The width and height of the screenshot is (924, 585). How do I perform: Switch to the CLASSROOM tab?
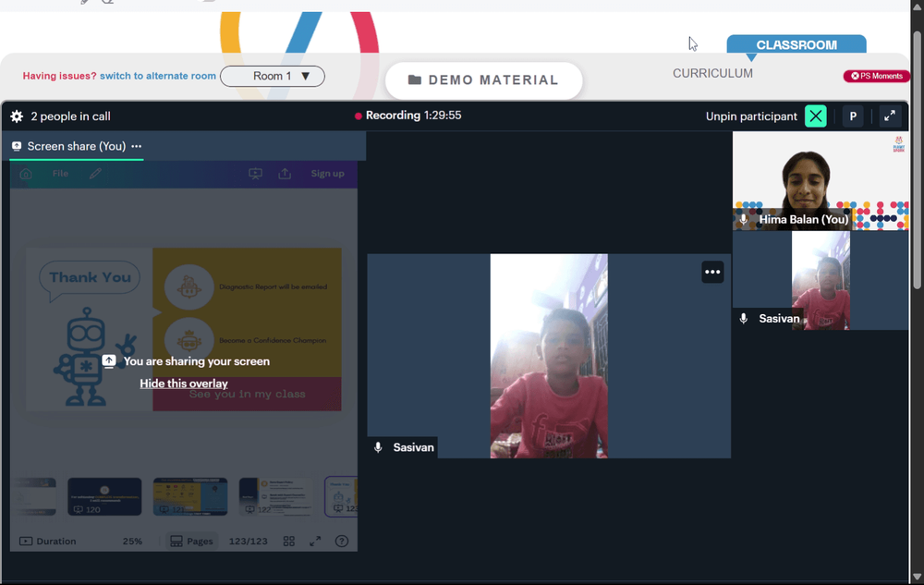[x=796, y=44]
